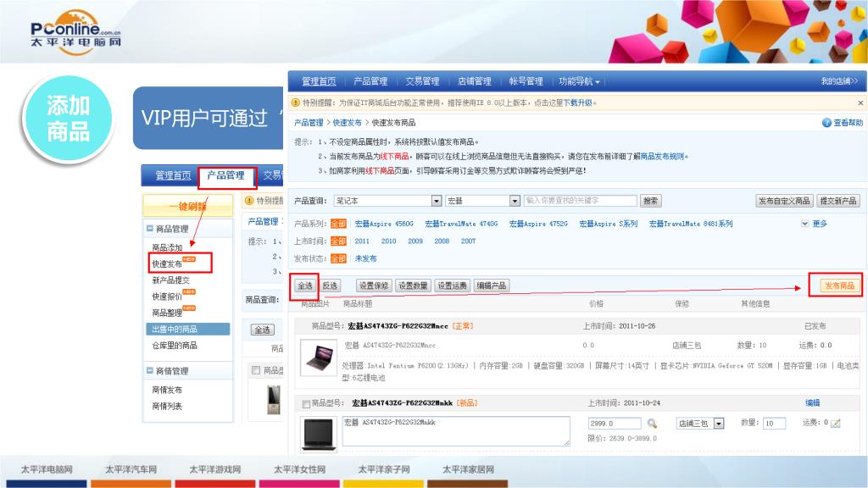Click 查看帮助 help link
Screen dimensions: 868x488
tap(848, 123)
